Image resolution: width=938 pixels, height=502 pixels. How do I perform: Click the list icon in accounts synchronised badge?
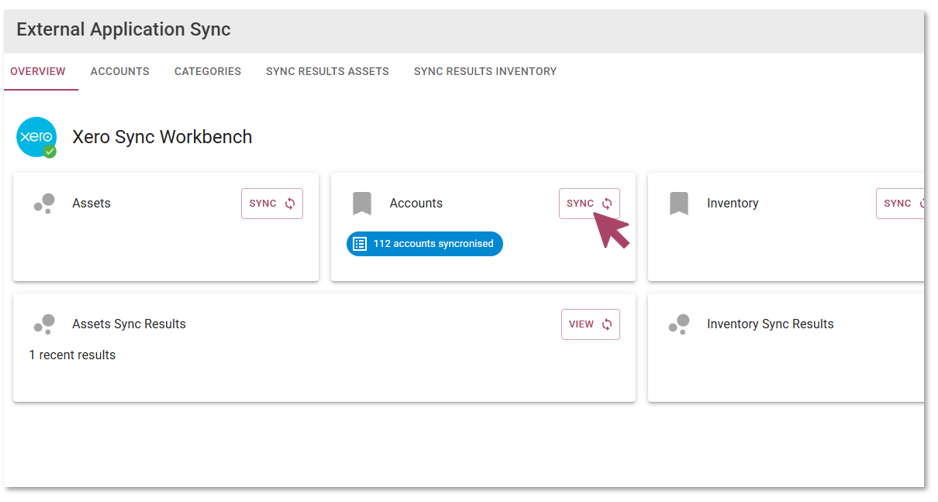(x=360, y=244)
